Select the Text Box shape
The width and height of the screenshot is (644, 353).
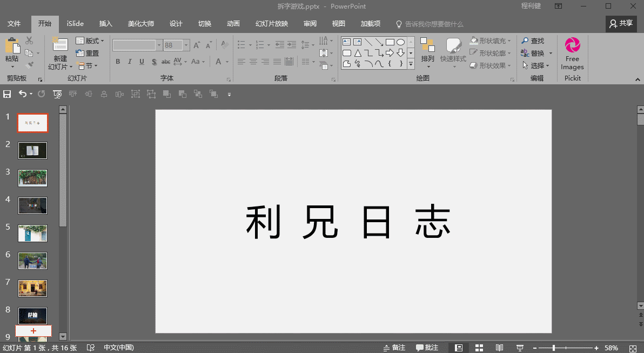point(347,42)
